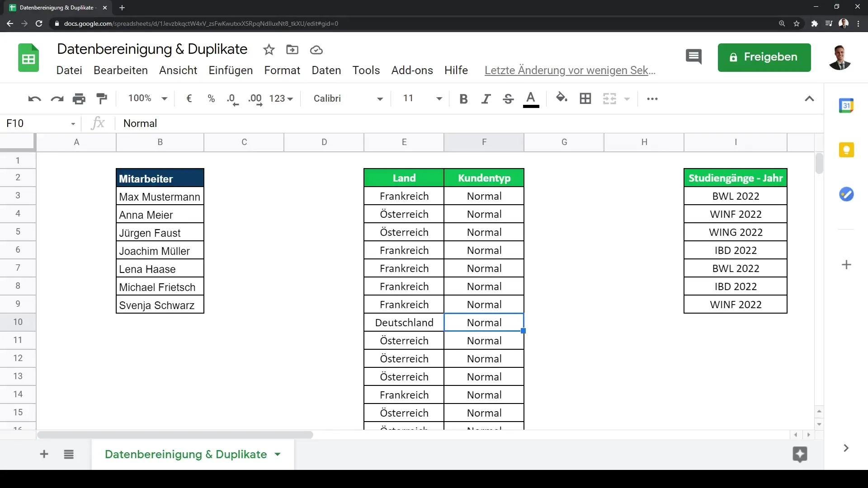This screenshot has height=488, width=868.
Task: Click the add new sheet button
Action: point(43,454)
